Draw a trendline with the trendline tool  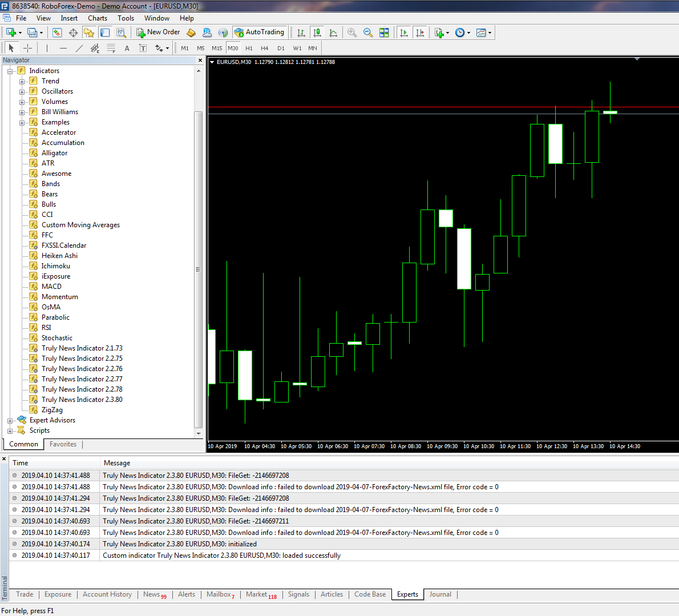(79, 48)
